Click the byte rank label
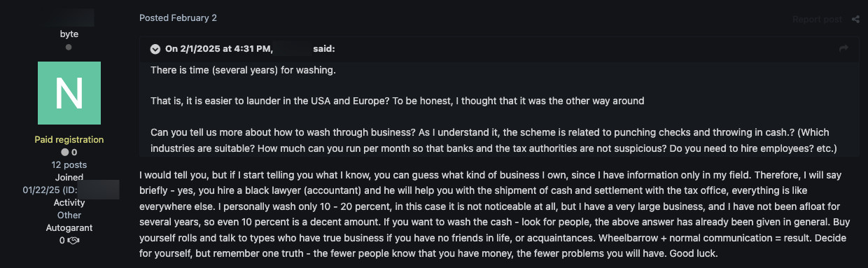The image size is (868, 268). [69, 34]
